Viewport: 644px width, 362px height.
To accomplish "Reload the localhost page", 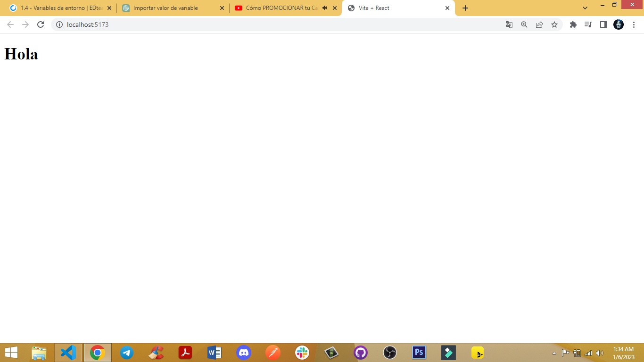I will click(x=41, y=25).
